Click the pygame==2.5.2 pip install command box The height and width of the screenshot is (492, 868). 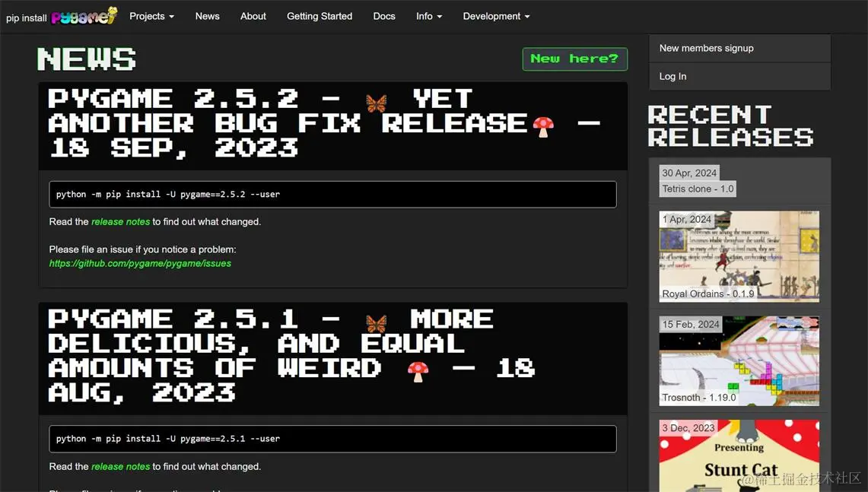[332, 194]
